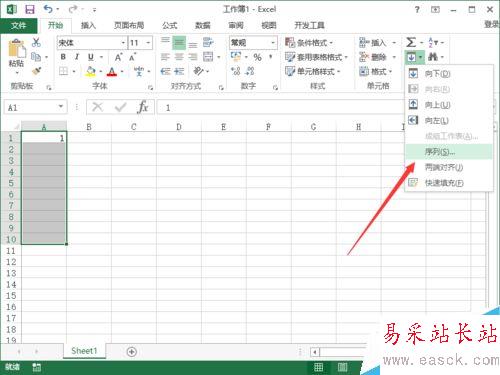Toggle italic formatting
Screen dimensions: 500x375
point(77,57)
